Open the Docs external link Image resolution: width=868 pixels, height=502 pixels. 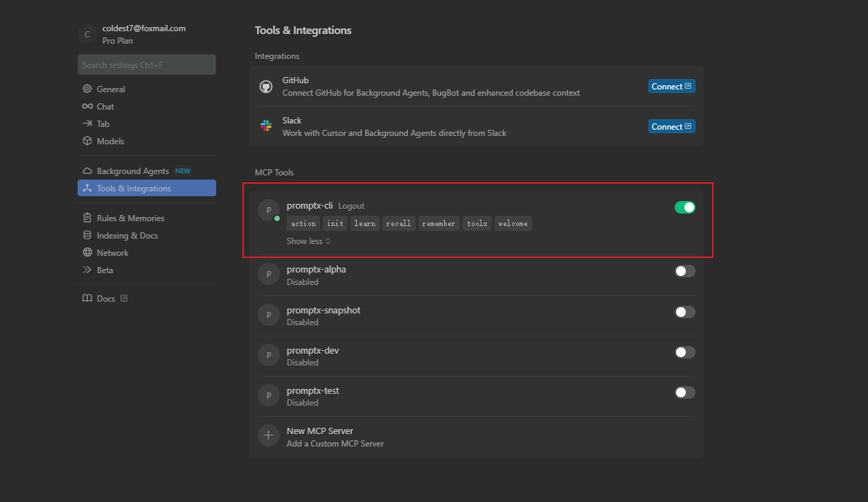click(105, 298)
